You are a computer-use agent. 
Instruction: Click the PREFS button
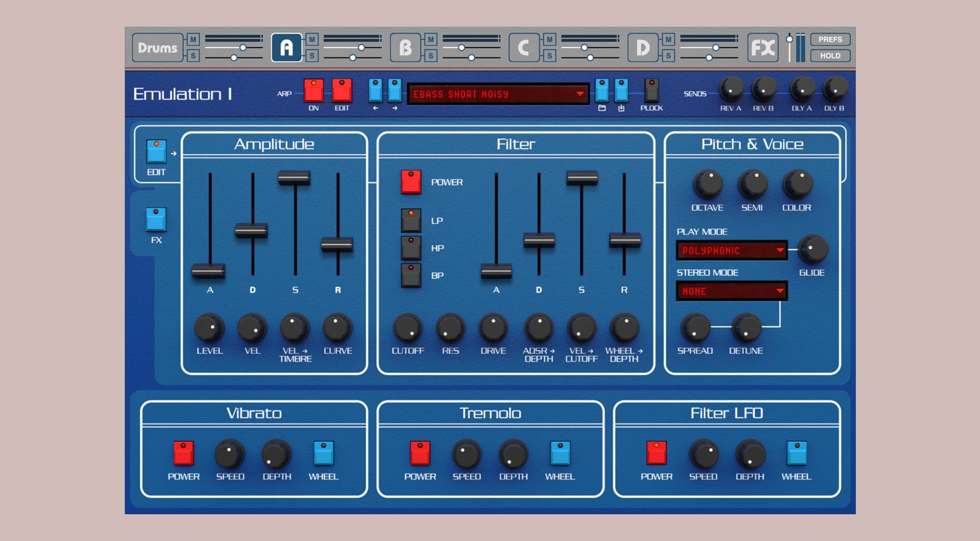(830, 39)
